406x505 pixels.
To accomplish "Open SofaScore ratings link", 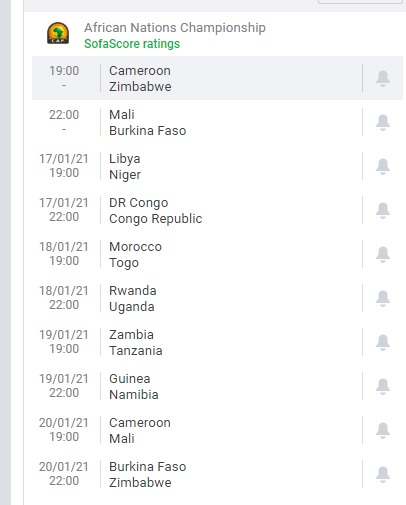I will (132, 44).
